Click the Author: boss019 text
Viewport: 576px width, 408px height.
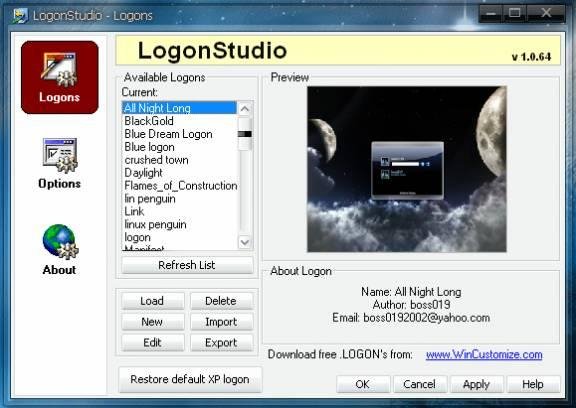(x=411, y=305)
